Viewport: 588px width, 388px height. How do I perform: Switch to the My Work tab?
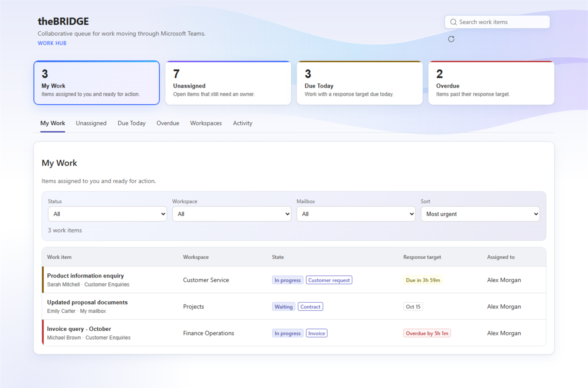53,123
